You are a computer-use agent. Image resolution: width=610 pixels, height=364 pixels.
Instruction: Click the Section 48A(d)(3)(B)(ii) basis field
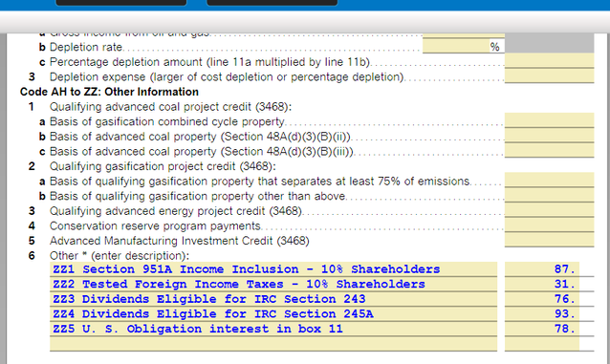coord(550,136)
